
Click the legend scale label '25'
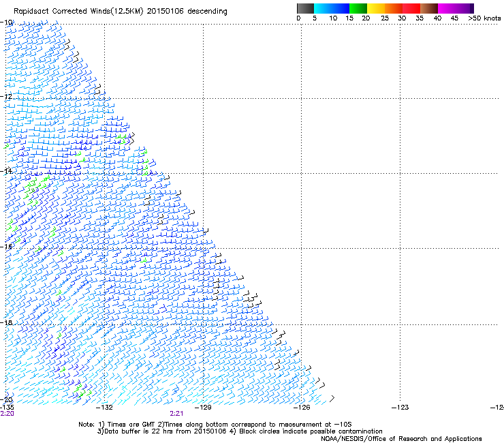385,18
